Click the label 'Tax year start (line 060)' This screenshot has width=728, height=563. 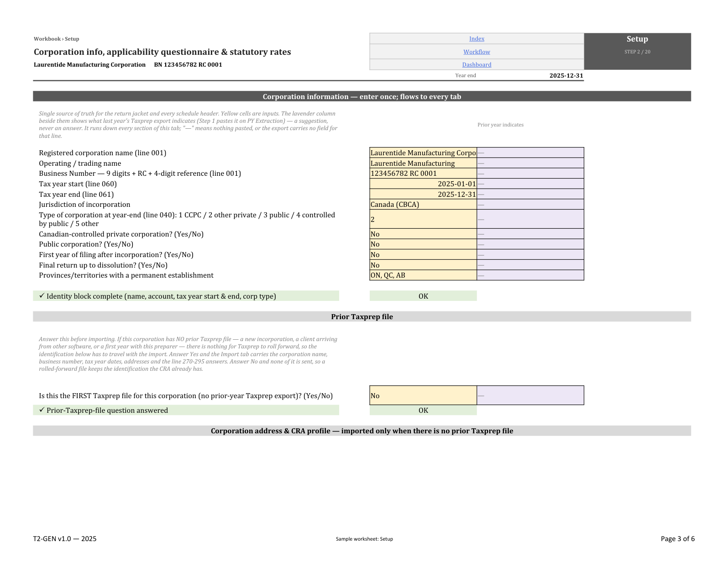78,184
